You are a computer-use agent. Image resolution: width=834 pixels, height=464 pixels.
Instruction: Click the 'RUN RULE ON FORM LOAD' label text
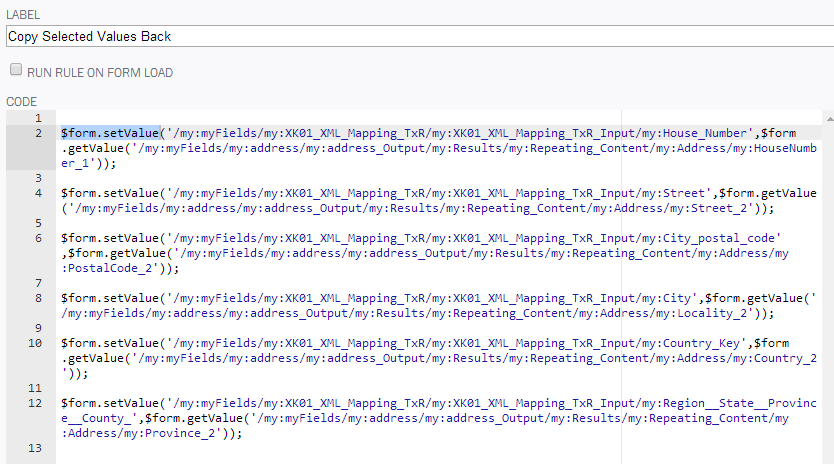click(x=100, y=73)
